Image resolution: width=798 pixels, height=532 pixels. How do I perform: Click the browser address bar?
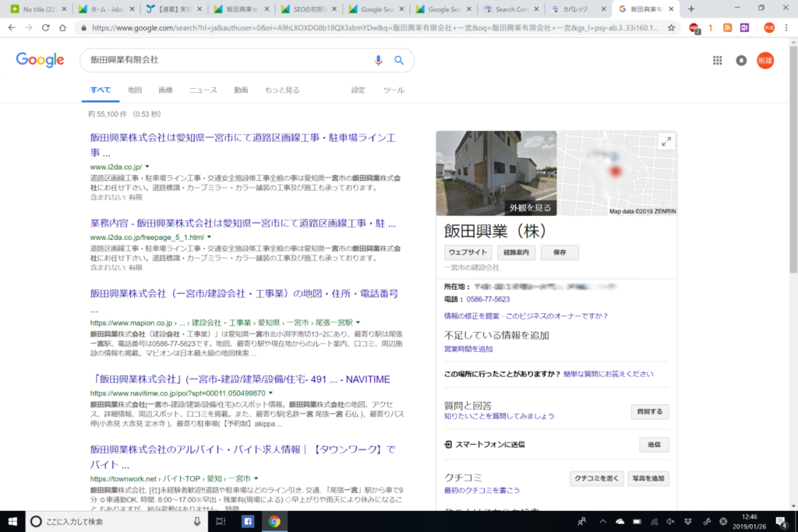[x=376, y=28]
